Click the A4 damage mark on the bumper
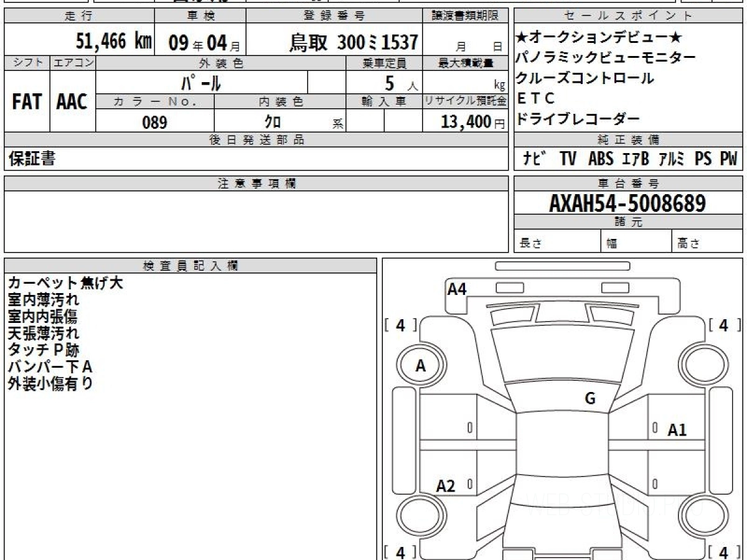This screenshot has height=560, width=747. (457, 289)
